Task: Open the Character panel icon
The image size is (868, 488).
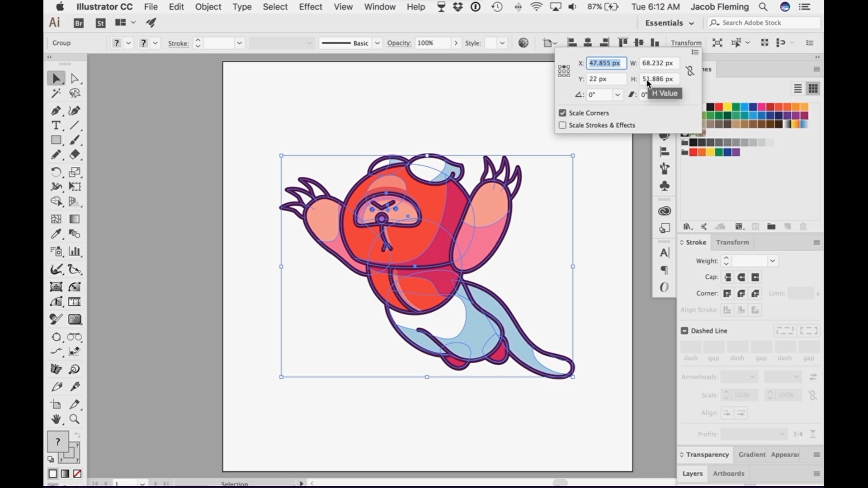Action: pyautogui.click(x=664, y=253)
